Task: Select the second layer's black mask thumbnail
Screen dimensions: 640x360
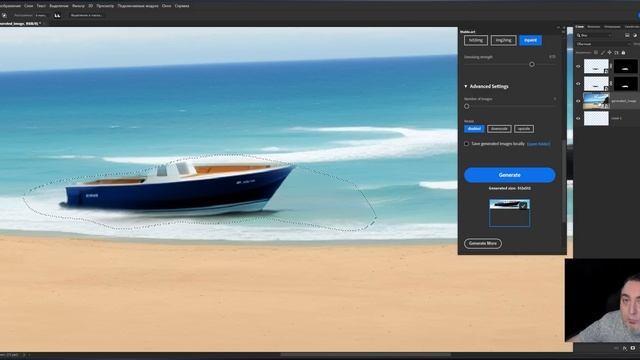Action: (625, 84)
